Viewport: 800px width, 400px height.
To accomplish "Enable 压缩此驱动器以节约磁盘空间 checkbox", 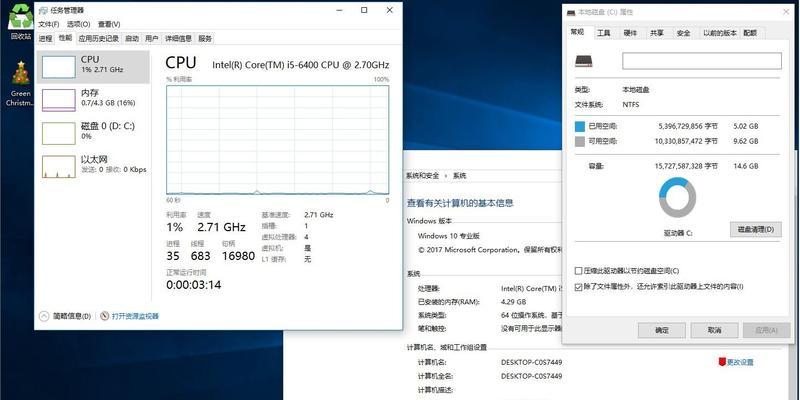I will point(578,270).
